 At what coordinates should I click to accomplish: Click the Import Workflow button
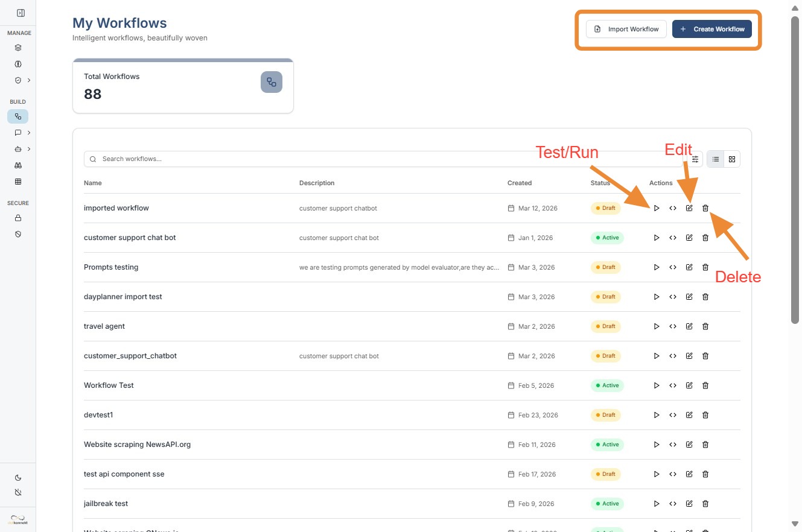click(x=626, y=29)
